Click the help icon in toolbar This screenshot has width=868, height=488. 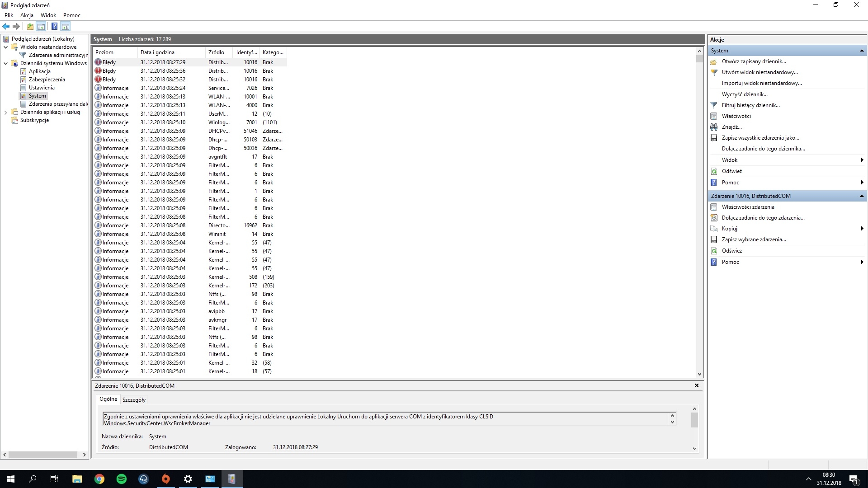point(54,26)
